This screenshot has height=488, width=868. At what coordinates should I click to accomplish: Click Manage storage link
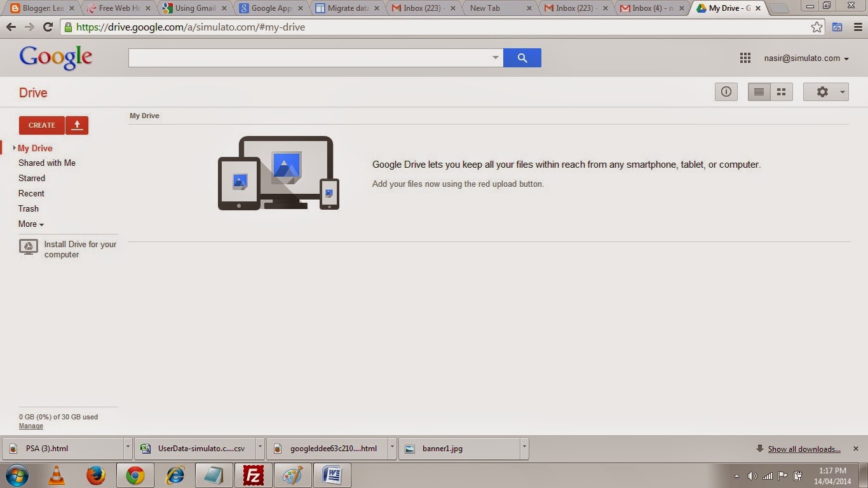pyautogui.click(x=31, y=426)
